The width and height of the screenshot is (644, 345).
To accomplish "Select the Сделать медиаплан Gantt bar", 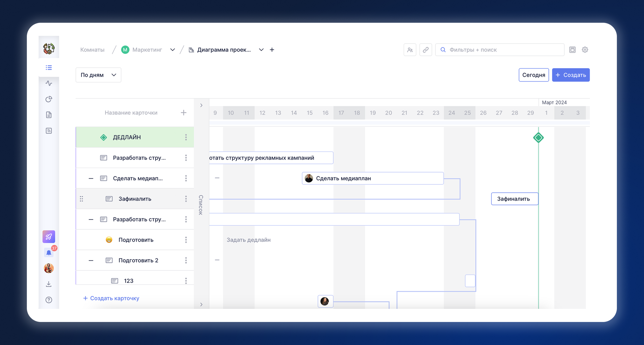I will point(373,178).
